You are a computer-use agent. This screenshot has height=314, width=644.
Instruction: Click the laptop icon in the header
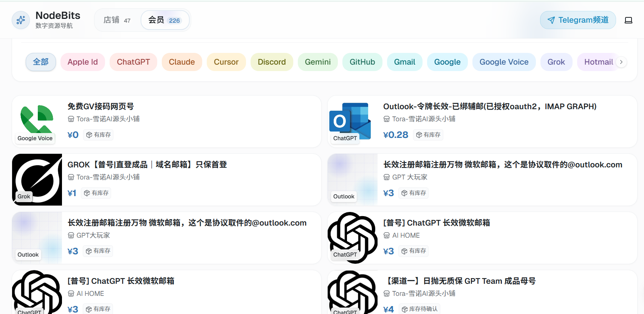(x=628, y=20)
